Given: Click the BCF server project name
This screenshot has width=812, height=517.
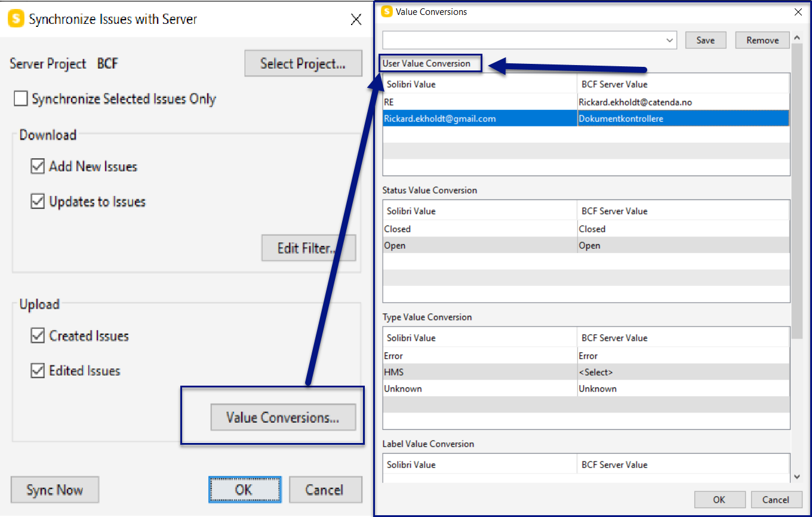Looking at the screenshot, I should tap(107, 64).
